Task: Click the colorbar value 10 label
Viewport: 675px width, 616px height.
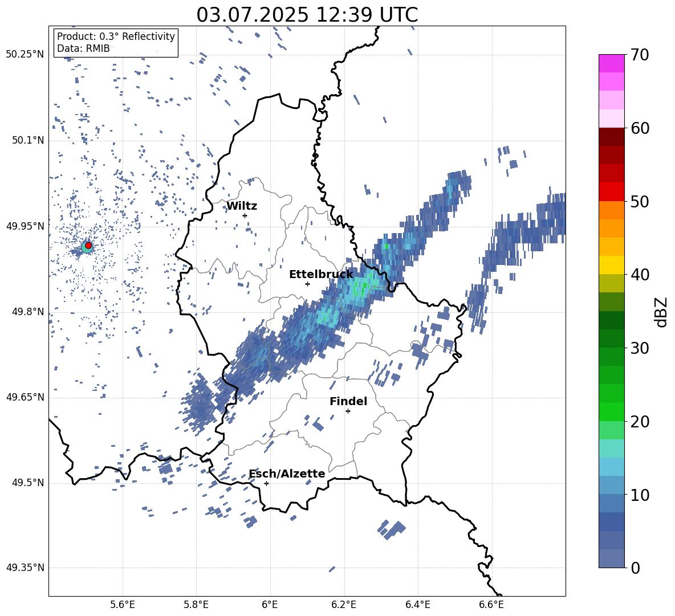Action: [640, 495]
